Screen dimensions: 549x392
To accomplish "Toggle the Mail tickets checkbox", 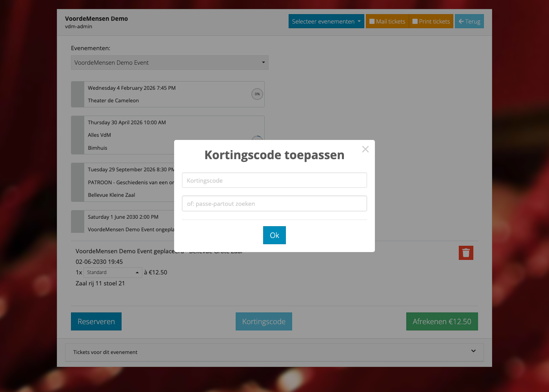I will point(372,21).
